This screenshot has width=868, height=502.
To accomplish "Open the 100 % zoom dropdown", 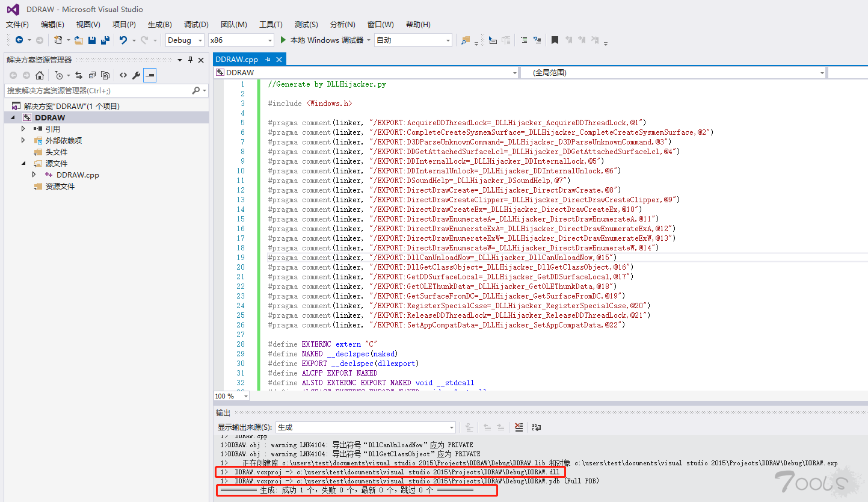I will pos(232,396).
